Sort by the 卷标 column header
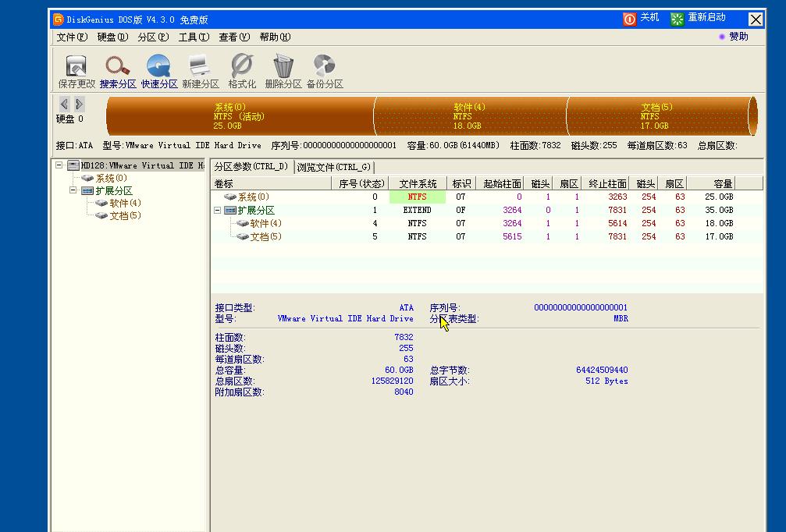786x532 pixels. click(271, 183)
